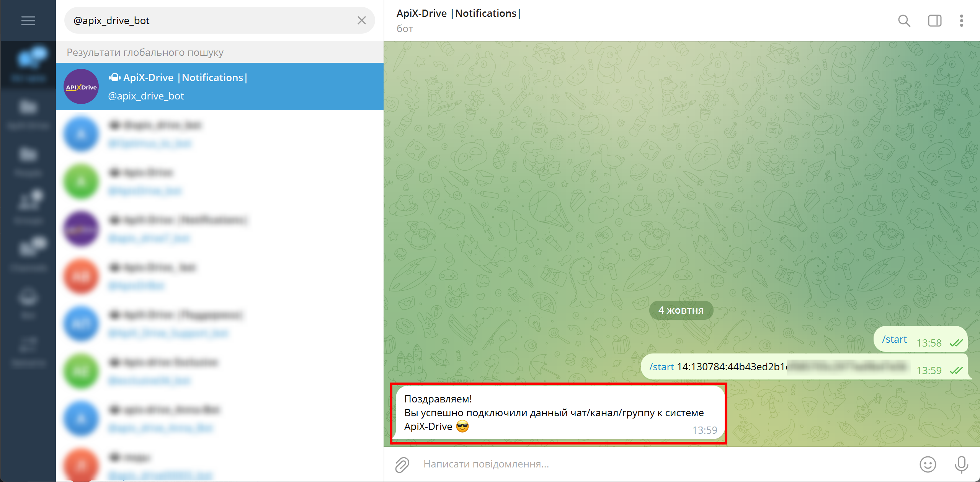Click the second blurred search result with blue avatar

220,134
